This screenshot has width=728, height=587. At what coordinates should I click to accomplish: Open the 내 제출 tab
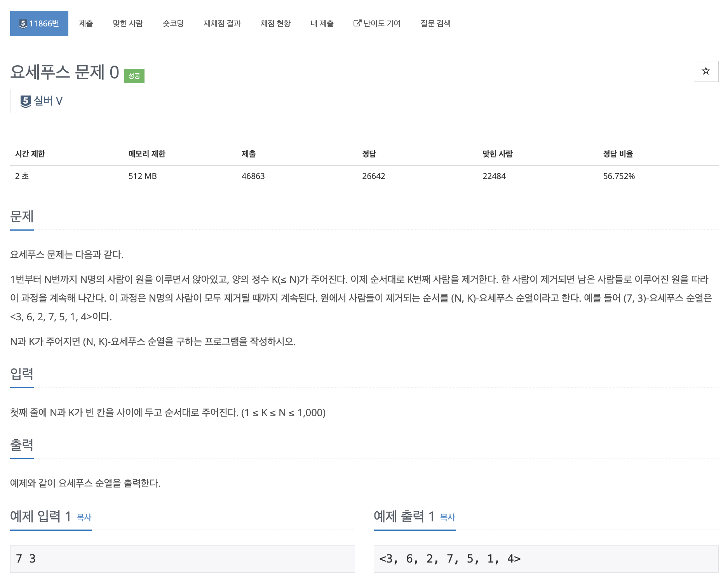(322, 23)
